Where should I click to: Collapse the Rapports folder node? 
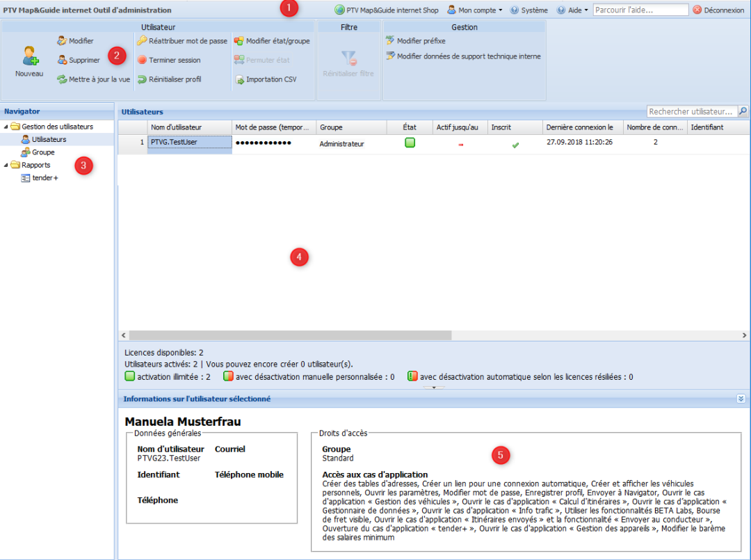(x=6, y=166)
